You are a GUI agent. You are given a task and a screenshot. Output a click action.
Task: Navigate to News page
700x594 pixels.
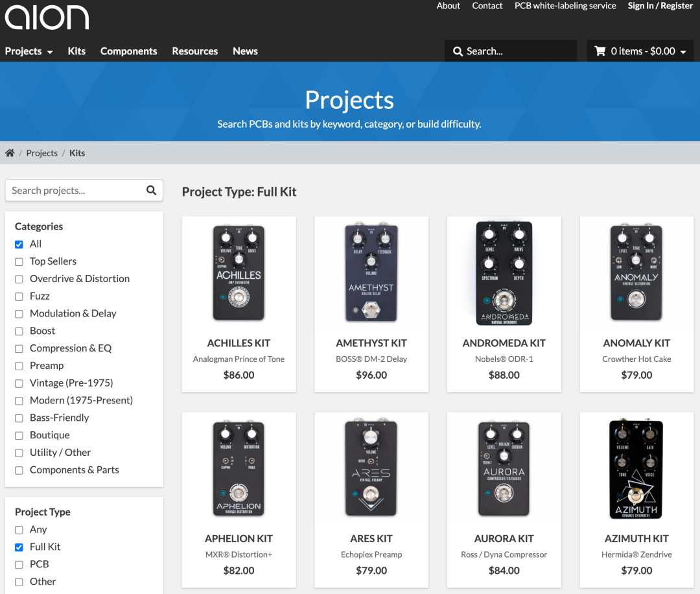(x=245, y=51)
